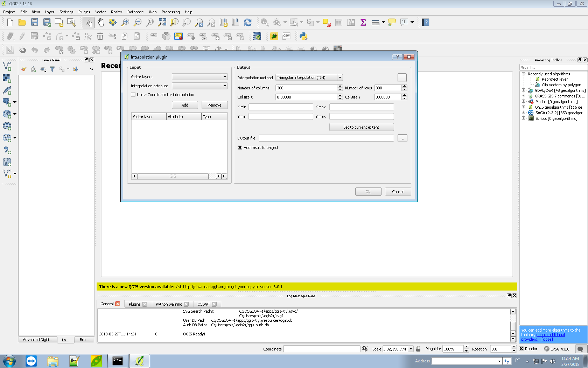Click Set to current extent
The width and height of the screenshot is (588, 368).
[x=362, y=127]
